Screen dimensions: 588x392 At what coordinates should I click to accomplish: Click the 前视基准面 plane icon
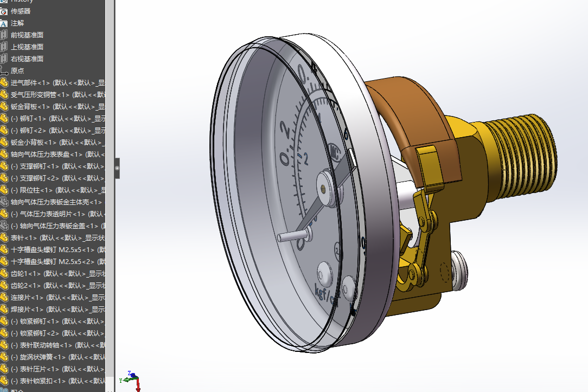click(4, 35)
